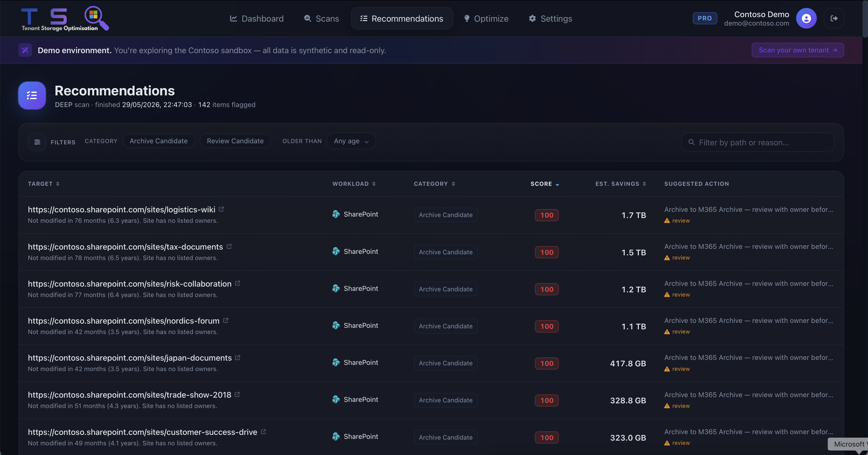Toggle the Archive Candidate category filter
Screen dimensions: 868x455
click(x=158, y=141)
